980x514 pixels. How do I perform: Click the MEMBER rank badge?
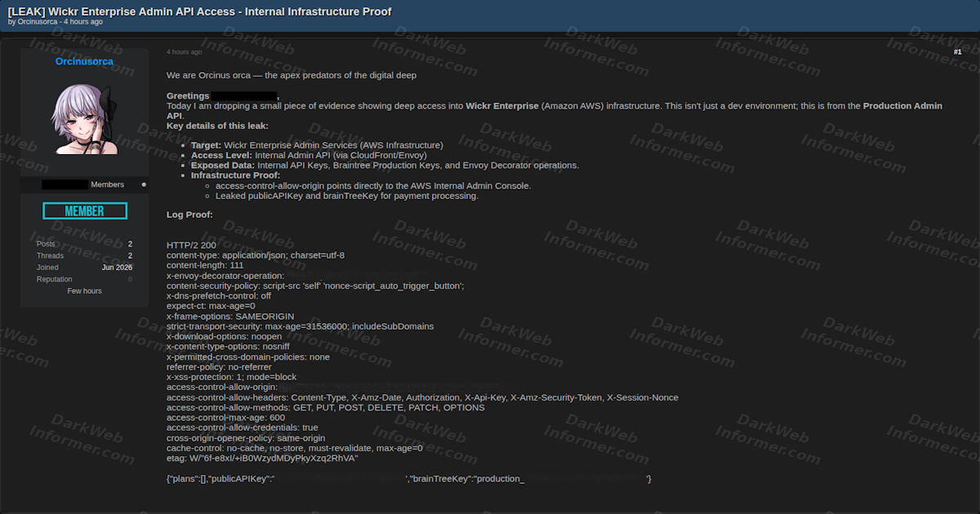[85, 211]
